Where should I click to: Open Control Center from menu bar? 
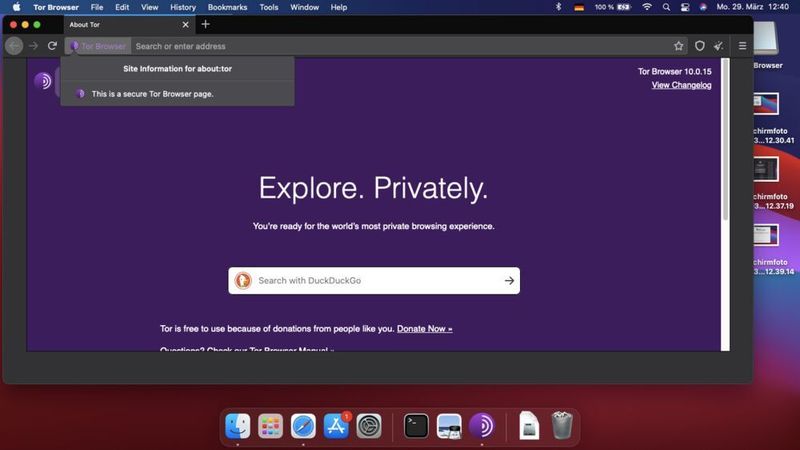point(685,7)
